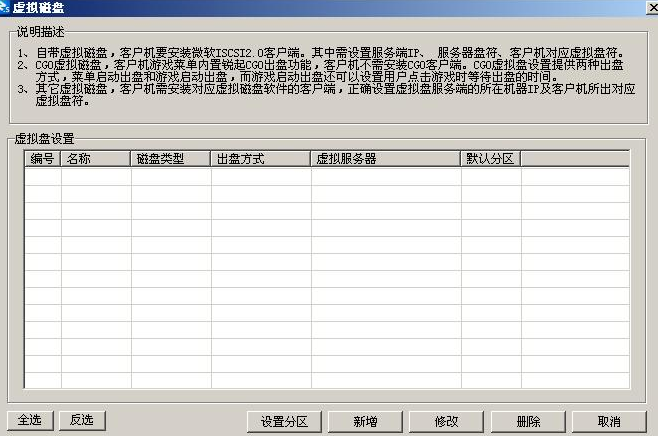Click the 默认分区 column header
This screenshot has width=658, height=436.
491,159
